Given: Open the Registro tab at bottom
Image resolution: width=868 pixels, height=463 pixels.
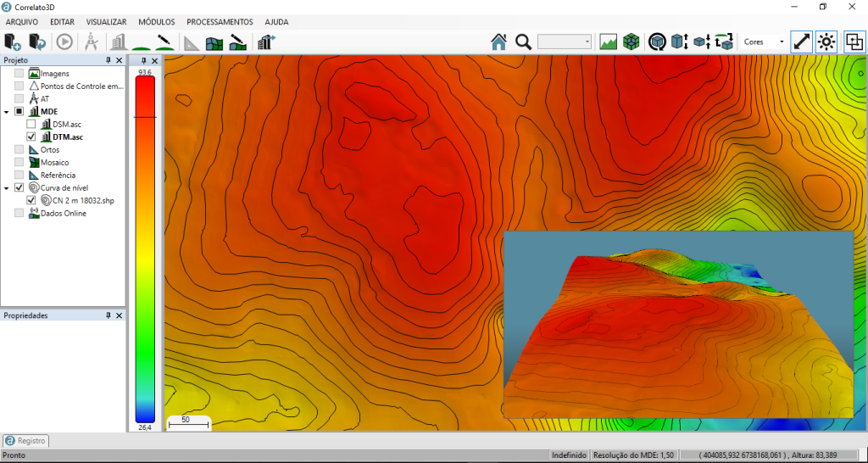Looking at the screenshot, I should coord(25,441).
